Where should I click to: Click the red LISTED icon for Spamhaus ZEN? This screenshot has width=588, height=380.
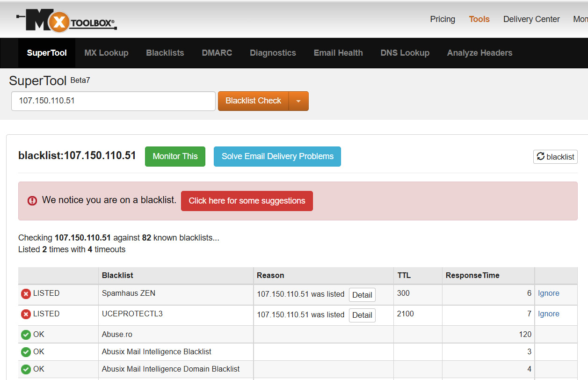pyautogui.click(x=26, y=294)
